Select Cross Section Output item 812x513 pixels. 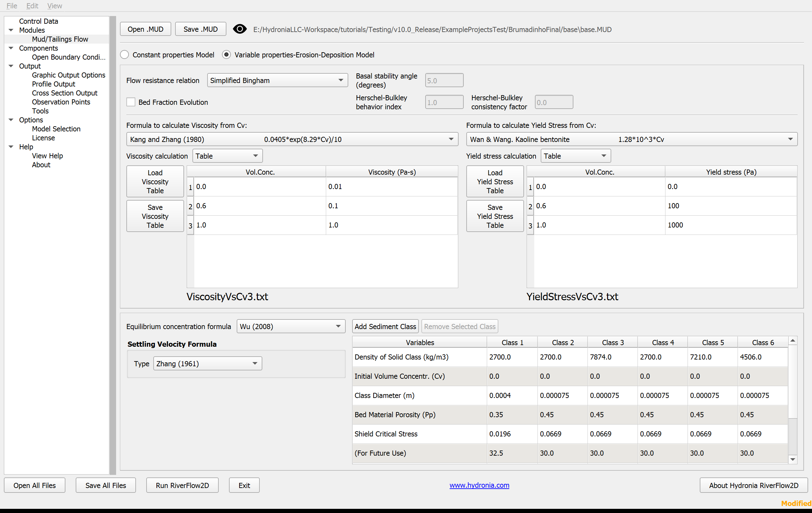pyautogui.click(x=65, y=93)
